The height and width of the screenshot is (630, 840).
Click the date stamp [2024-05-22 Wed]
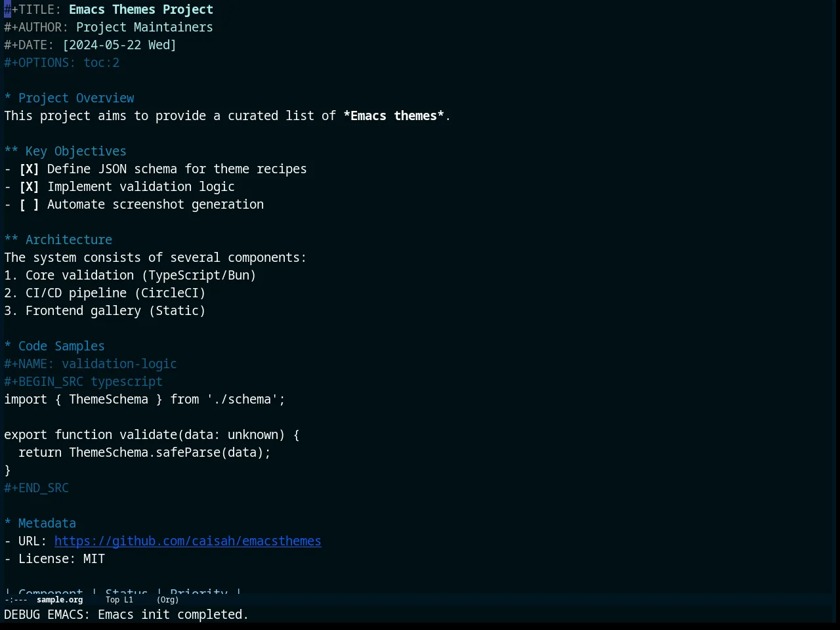click(x=119, y=45)
